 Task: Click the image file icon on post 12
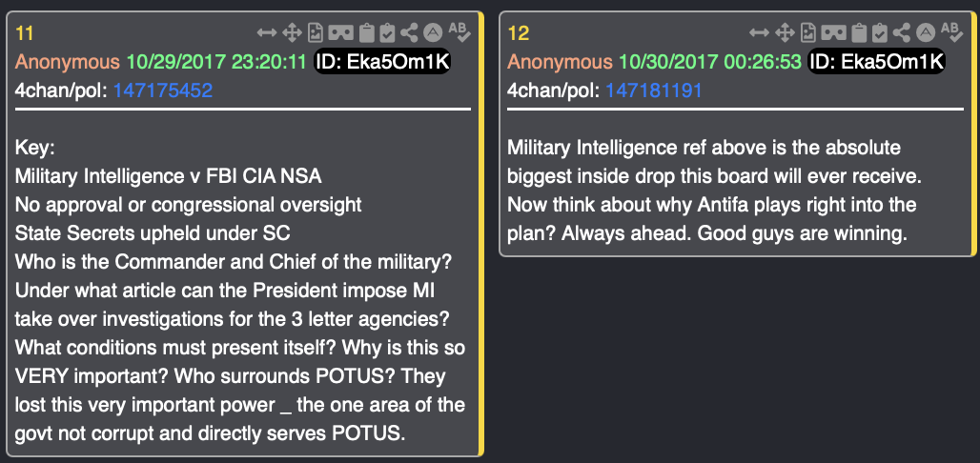808,33
